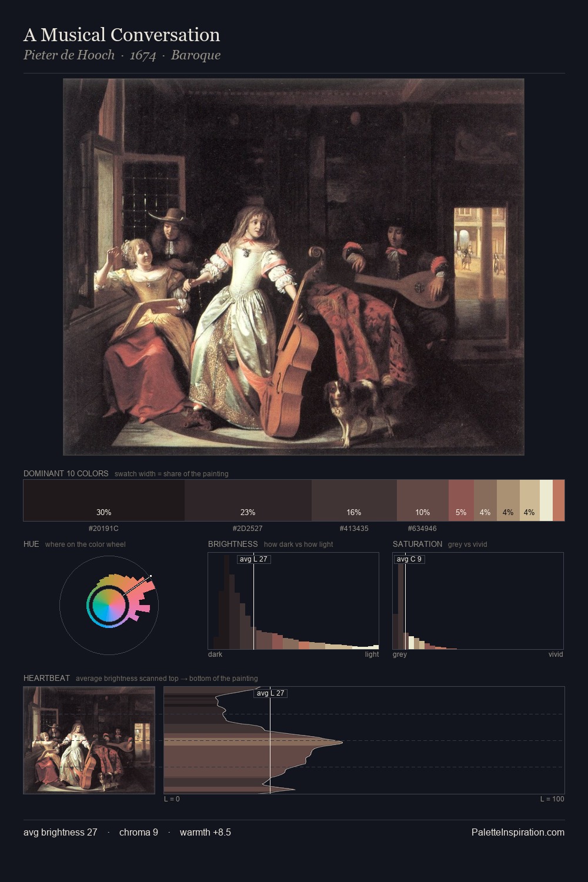The height and width of the screenshot is (882, 588).
Task: Click the title "A Musical Conversation"
Action: [x=122, y=35]
